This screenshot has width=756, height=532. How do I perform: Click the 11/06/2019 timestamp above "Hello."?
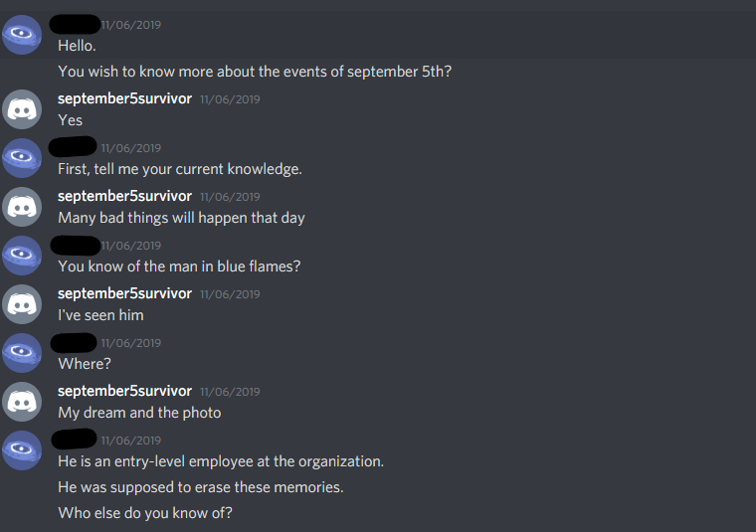[x=131, y=25]
